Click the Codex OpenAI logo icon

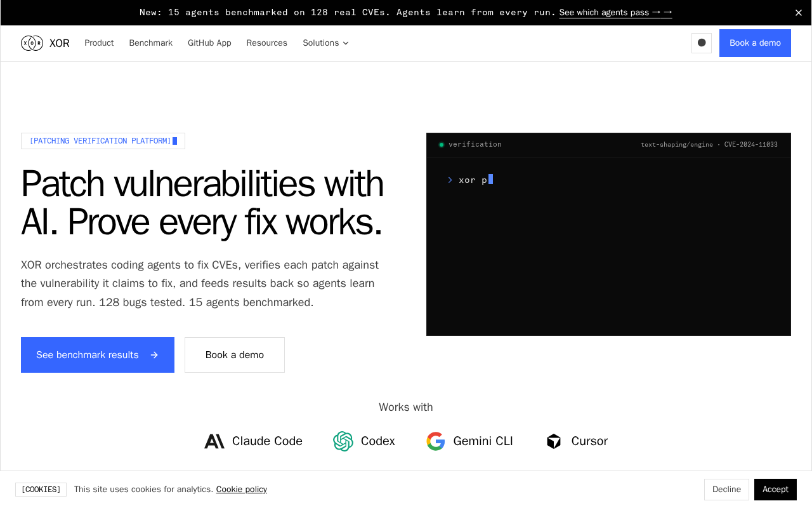[343, 441]
